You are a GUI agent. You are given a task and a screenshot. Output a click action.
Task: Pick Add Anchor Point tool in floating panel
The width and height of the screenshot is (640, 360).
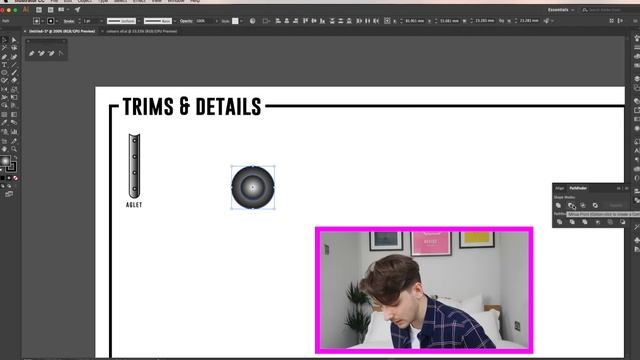[41, 53]
